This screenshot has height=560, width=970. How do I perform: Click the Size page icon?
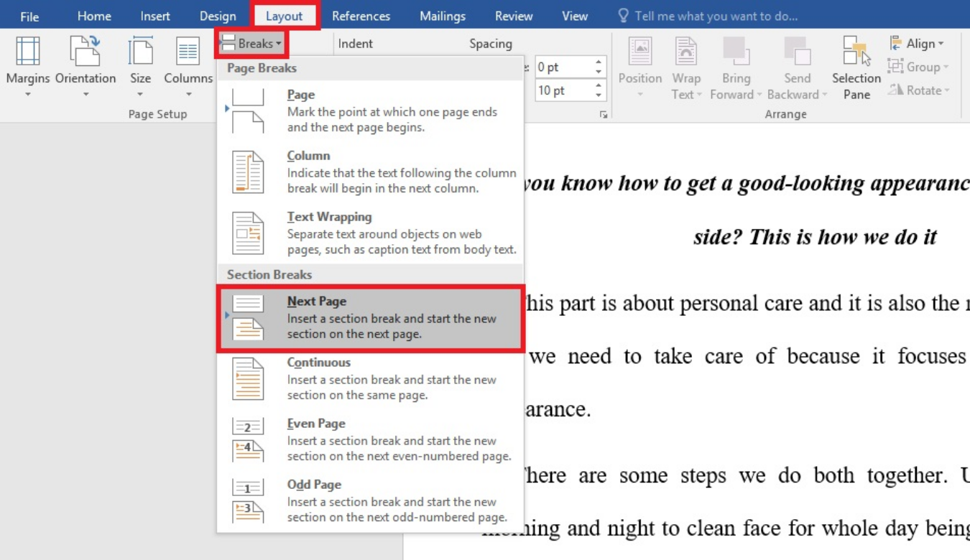(141, 51)
